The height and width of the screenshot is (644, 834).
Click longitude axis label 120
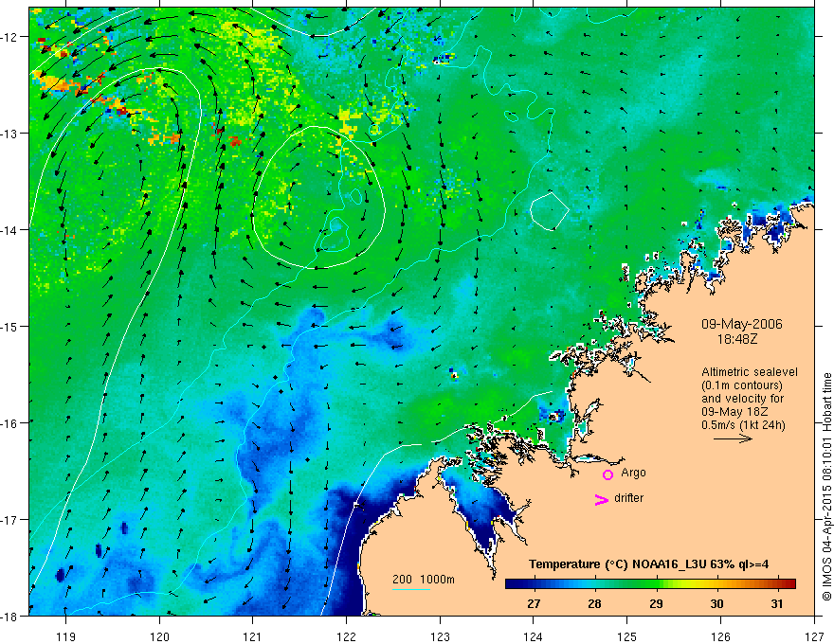(159, 636)
